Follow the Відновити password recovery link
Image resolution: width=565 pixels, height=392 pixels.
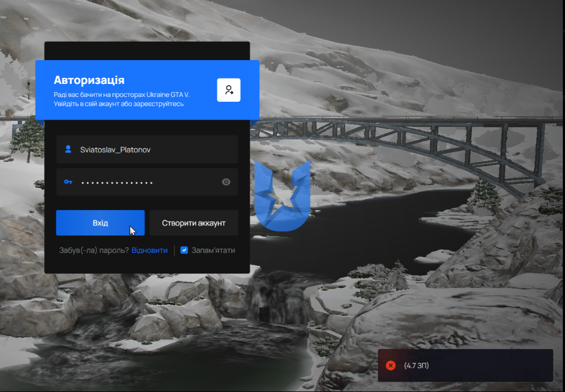[x=149, y=250]
